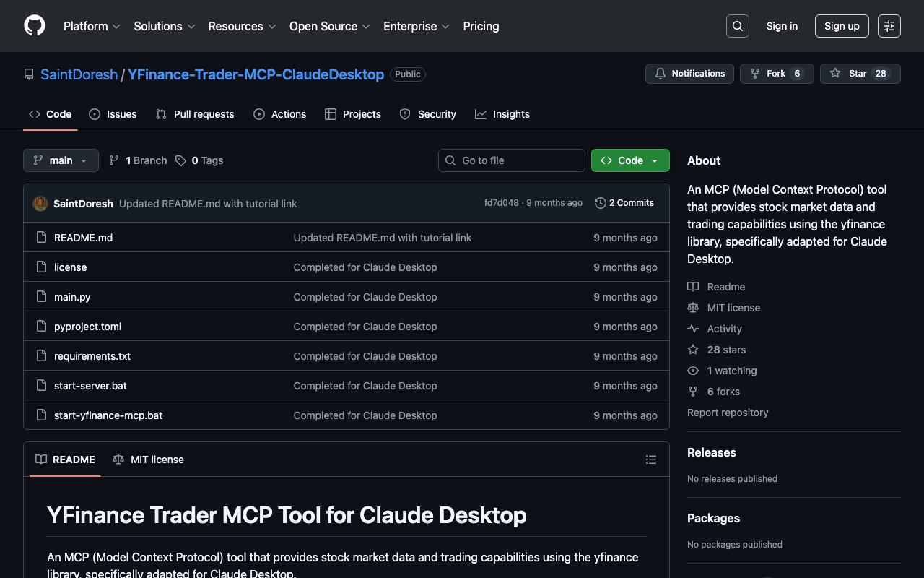Open the 1 Branch link
This screenshot has height=578, width=924.
point(138,160)
